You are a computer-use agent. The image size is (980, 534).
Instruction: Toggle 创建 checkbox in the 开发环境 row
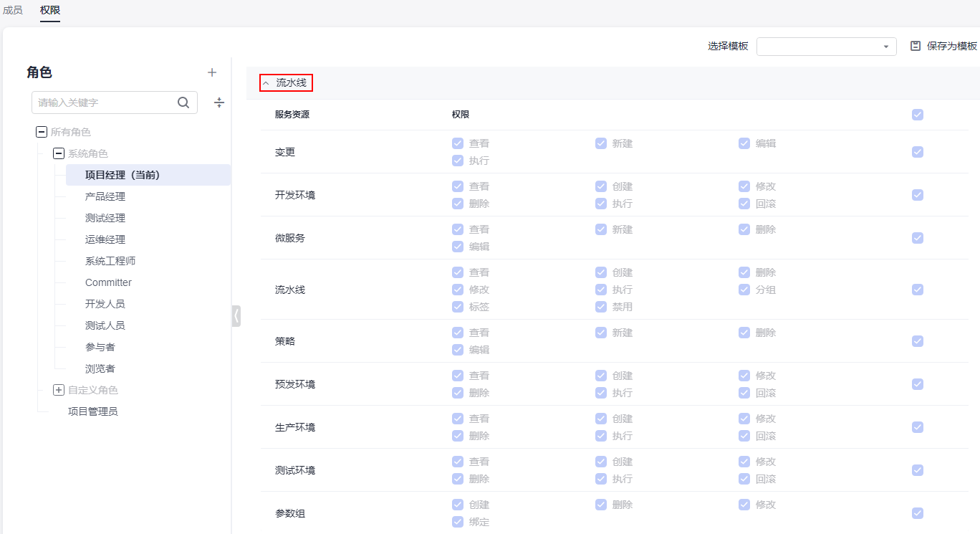(x=601, y=186)
